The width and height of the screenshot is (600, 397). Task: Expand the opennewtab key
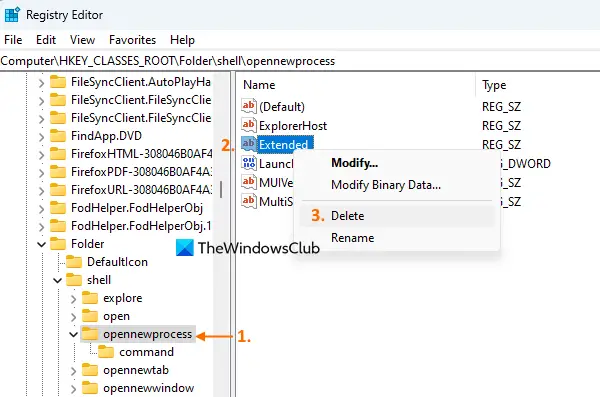[x=73, y=371]
